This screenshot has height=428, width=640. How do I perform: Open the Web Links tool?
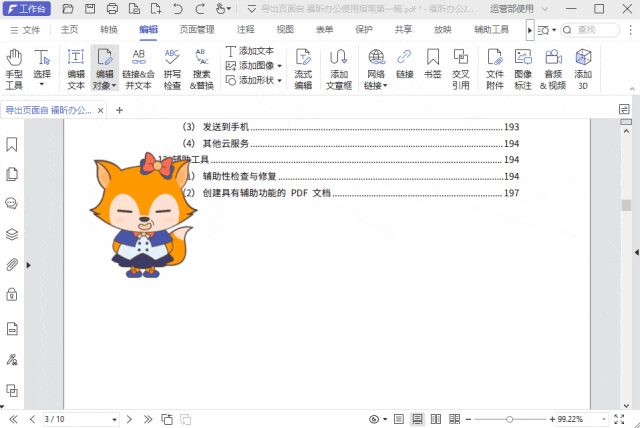(376, 69)
